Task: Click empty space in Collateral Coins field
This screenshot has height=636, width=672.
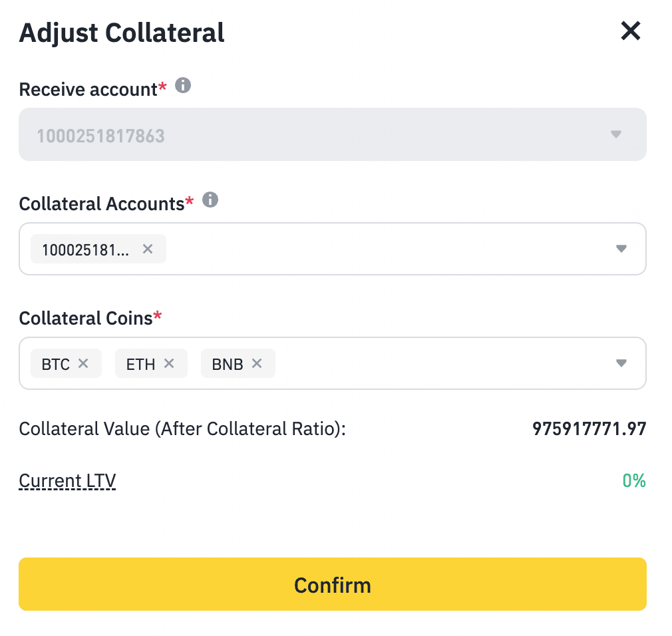Action: coord(439,363)
